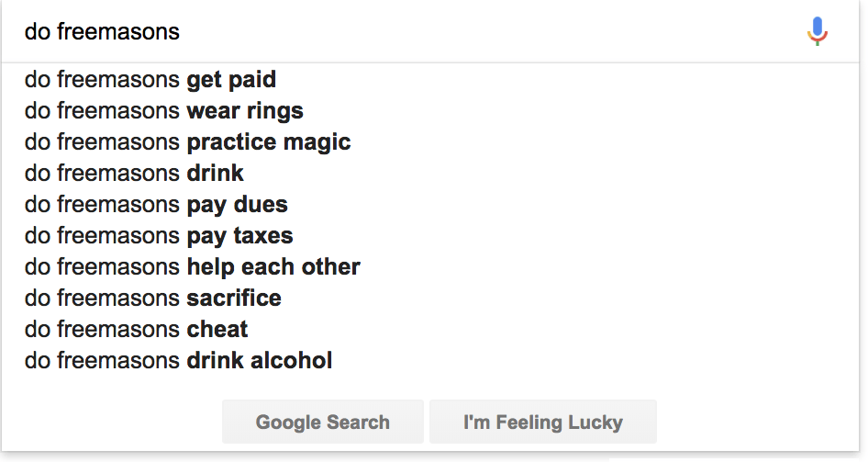The image size is (868, 462).
Task: Click the bold words 'help each other'
Action: [273, 267]
